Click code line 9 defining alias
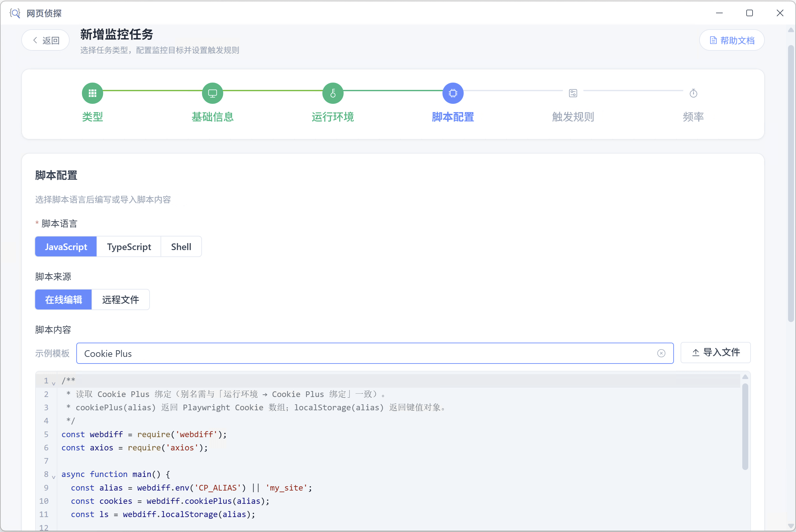The image size is (796, 532). point(191,488)
